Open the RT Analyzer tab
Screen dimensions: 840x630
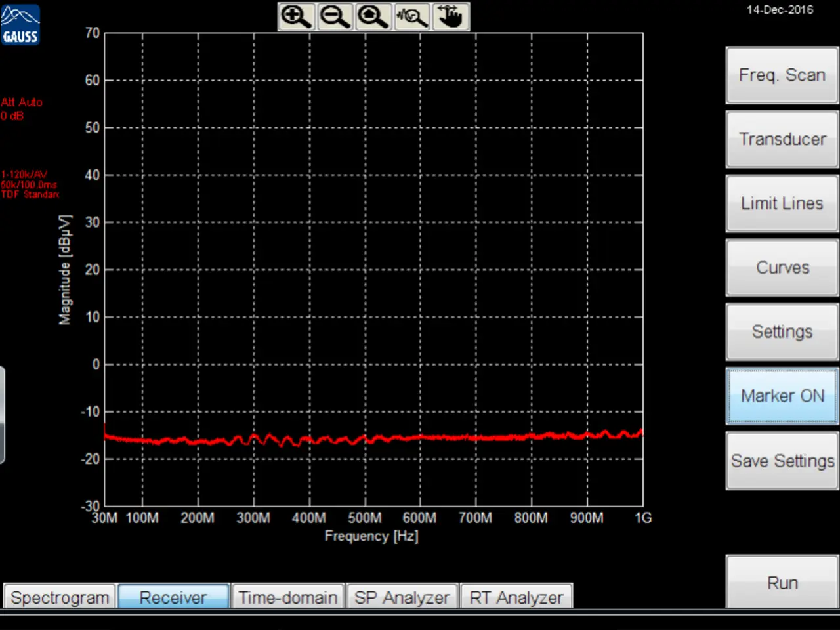tap(516, 597)
